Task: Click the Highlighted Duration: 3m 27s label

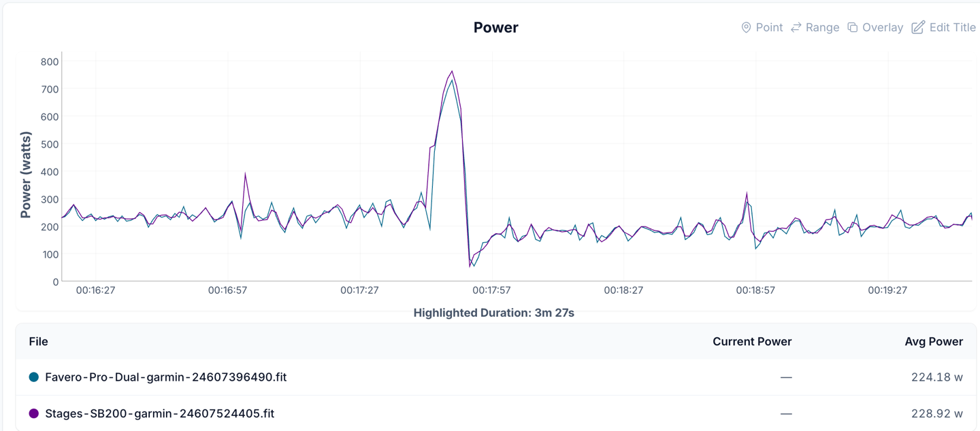Action: point(494,313)
